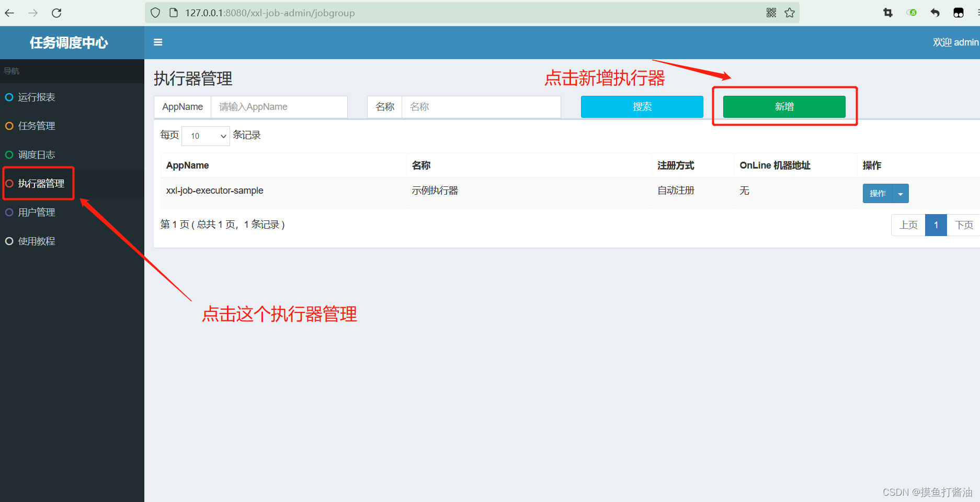Click the 任务调度中心 logo title
Screen dimensions: 980x502
pyautogui.click(x=69, y=42)
